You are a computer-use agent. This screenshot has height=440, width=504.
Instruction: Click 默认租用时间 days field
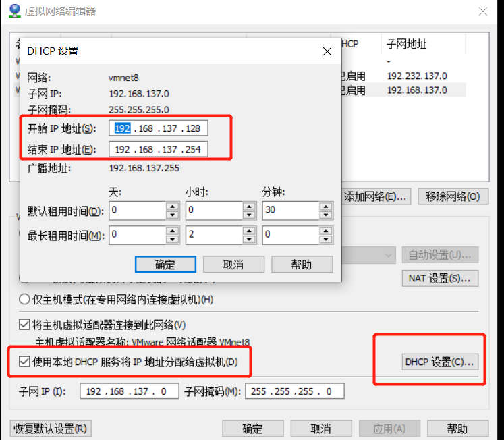click(138, 211)
